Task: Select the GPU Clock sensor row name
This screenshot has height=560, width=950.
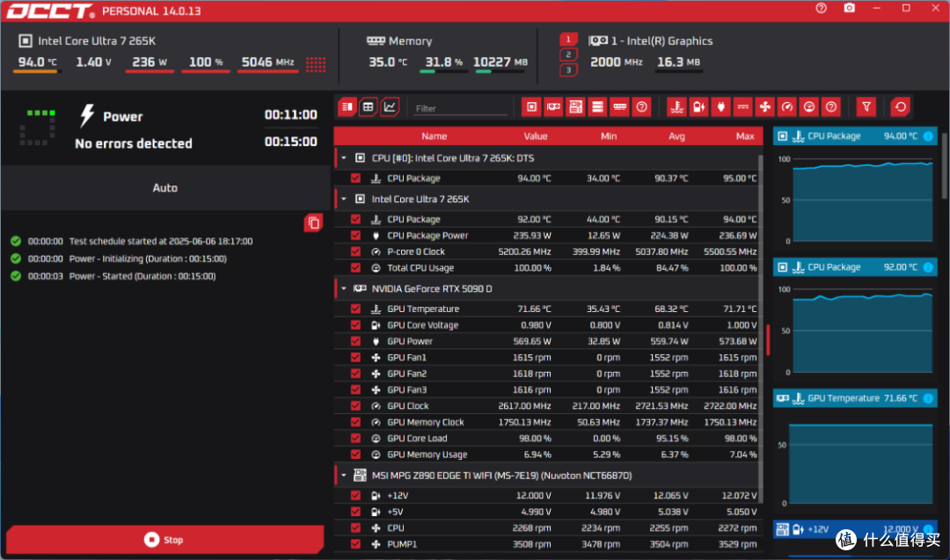Action: point(408,405)
